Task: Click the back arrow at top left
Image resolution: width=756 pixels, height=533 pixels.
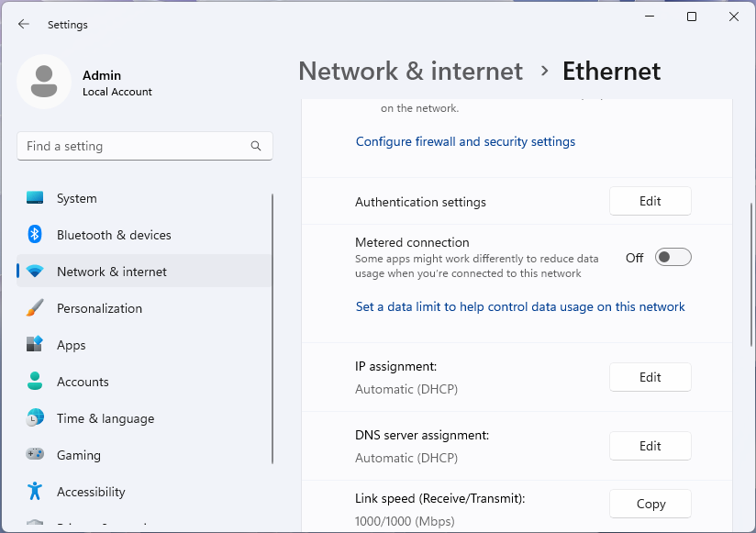Action: 24,25
